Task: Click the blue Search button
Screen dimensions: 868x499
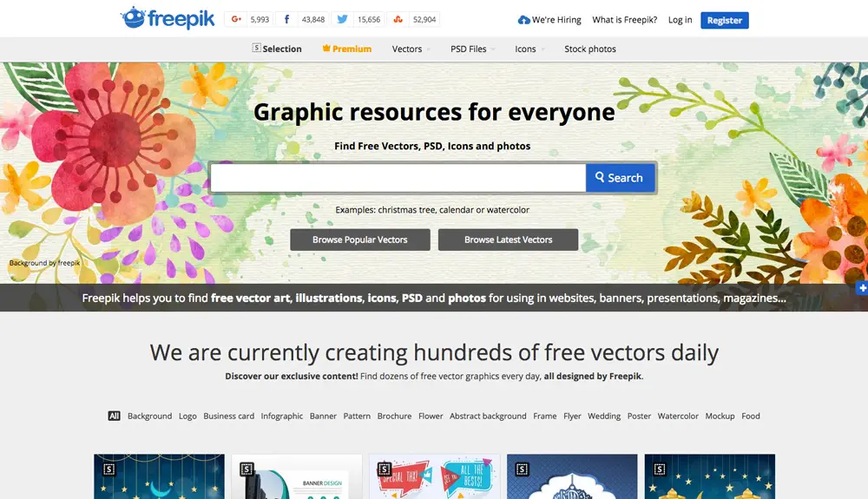Action: coord(620,178)
